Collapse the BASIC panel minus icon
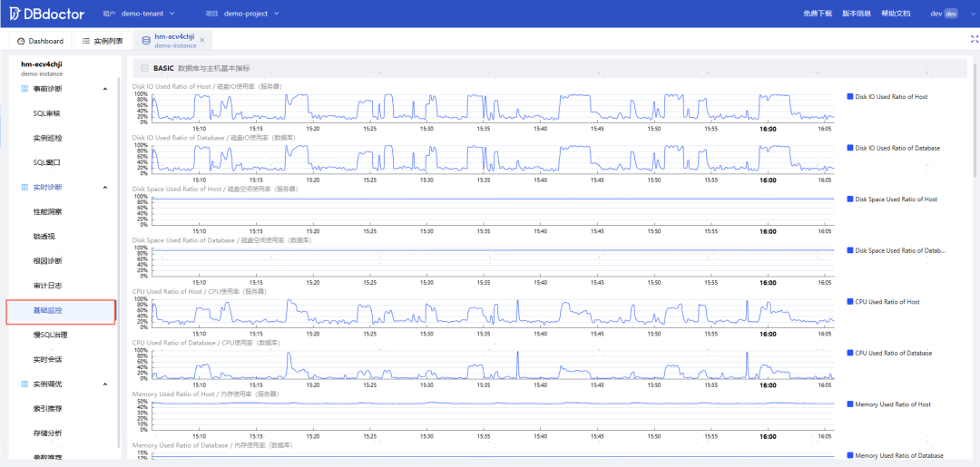The width and height of the screenshot is (980, 467). tap(144, 68)
